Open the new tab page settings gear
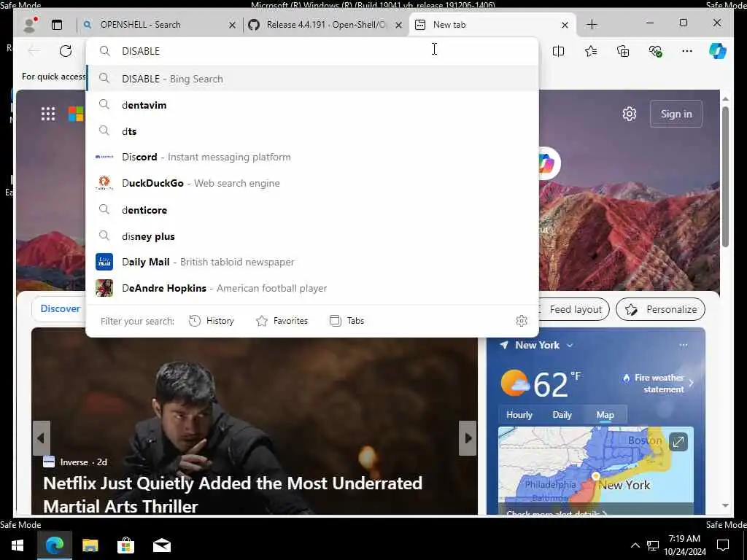747x560 pixels. 630,114
